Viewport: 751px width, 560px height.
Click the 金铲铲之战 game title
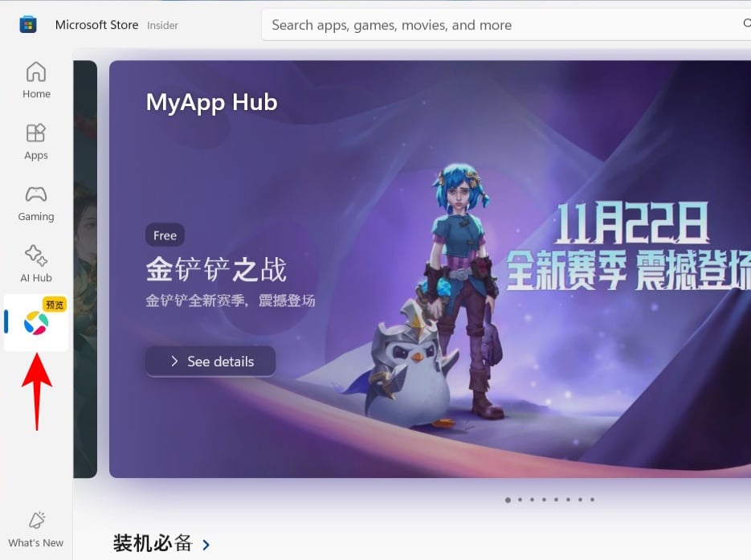(216, 270)
